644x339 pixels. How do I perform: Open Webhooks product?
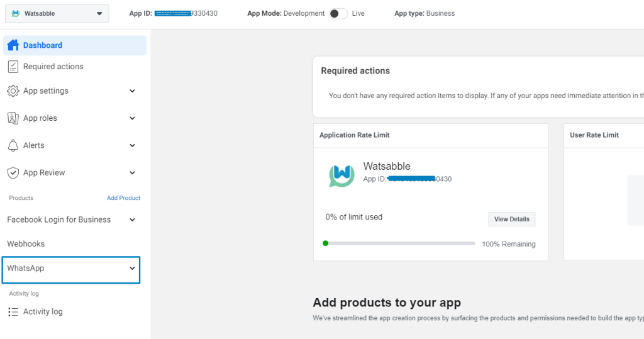pyautogui.click(x=26, y=244)
